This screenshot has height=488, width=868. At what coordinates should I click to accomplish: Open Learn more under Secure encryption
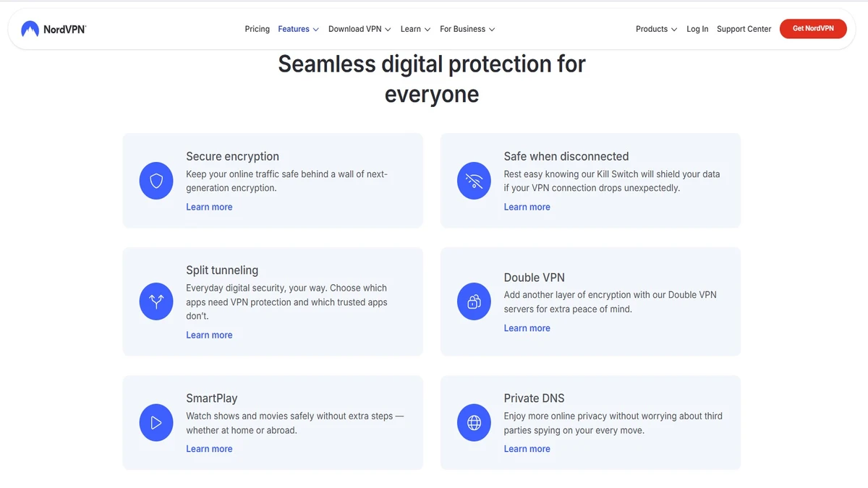pyautogui.click(x=209, y=207)
